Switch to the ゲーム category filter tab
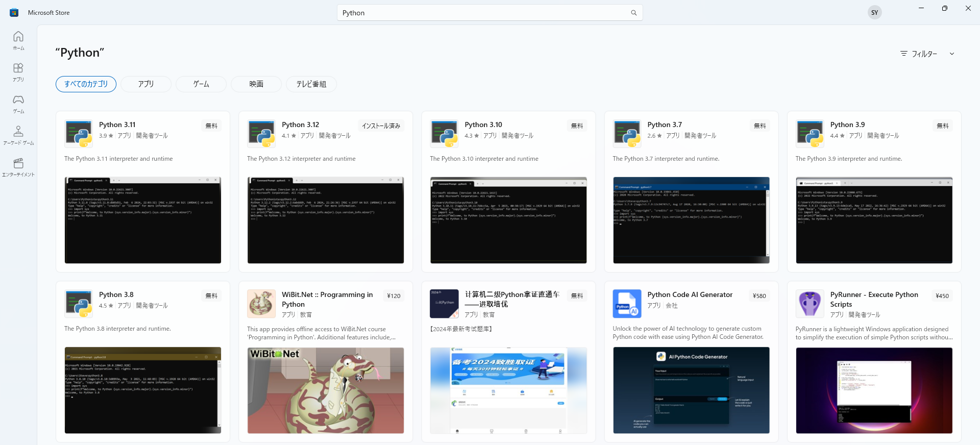The height and width of the screenshot is (445, 980). tap(201, 84)
